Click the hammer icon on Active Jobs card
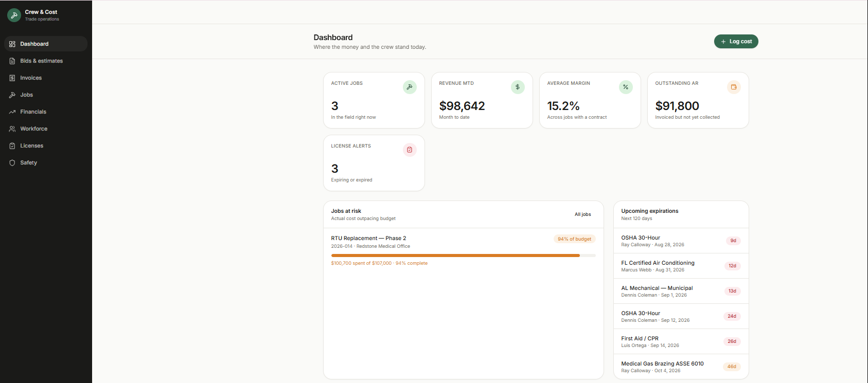Viewport: 868px width, 383px height. tap(410, 87)
